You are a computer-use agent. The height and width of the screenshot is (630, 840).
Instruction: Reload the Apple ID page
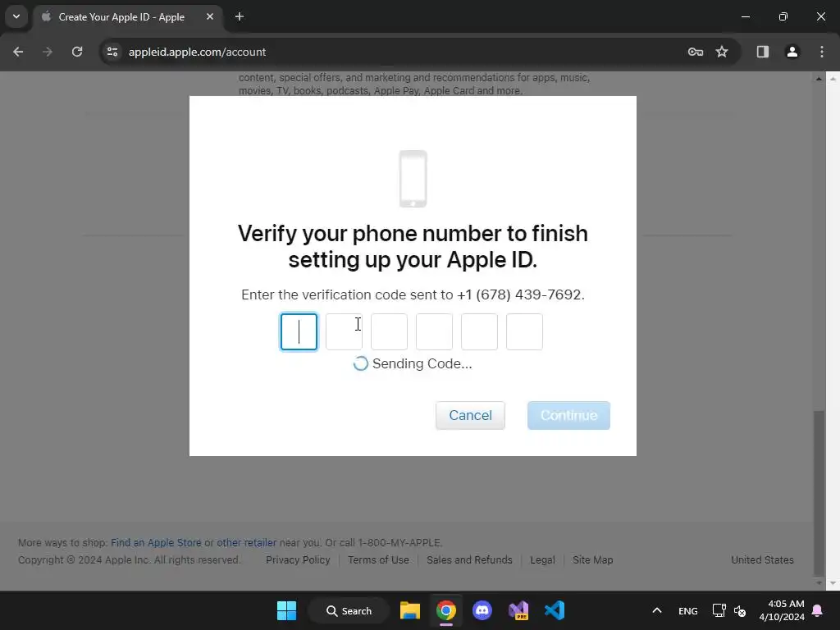77,52
